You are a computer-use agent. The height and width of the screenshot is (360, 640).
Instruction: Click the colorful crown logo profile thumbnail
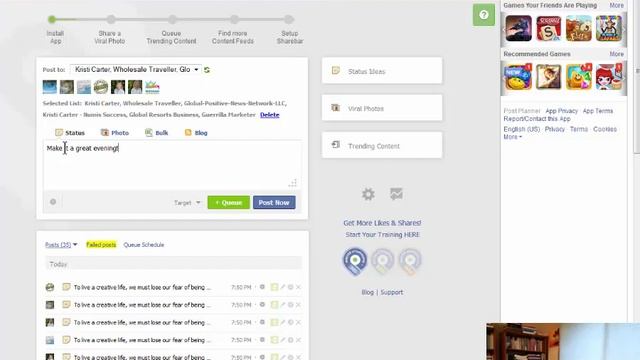[152, 87]
